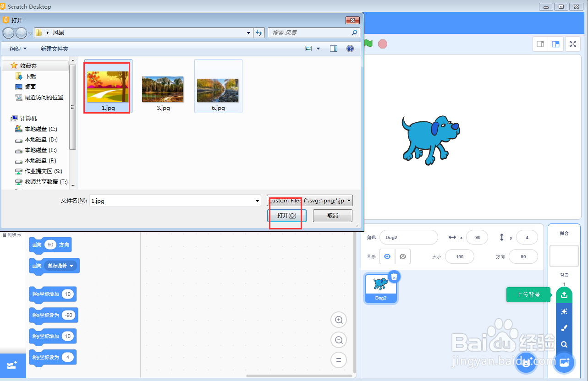
Task: Open the address bar history dropdown
Action: pyautogui.click(x=249, y=33)
